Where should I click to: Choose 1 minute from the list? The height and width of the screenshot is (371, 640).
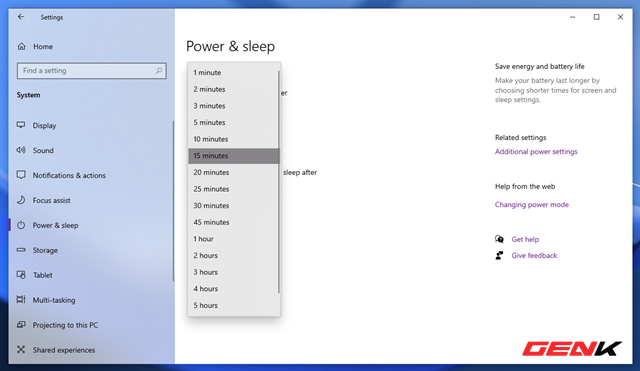(233, 73)
